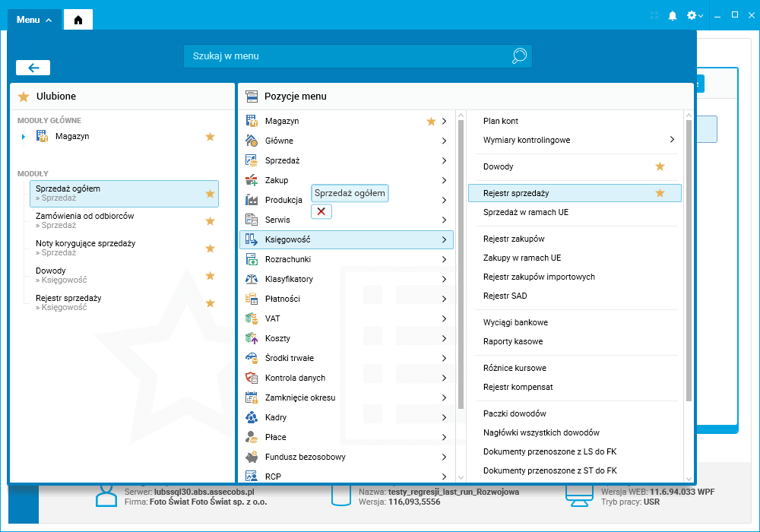Collapse the Menu dropdown tab

click(x=34, y=20)
